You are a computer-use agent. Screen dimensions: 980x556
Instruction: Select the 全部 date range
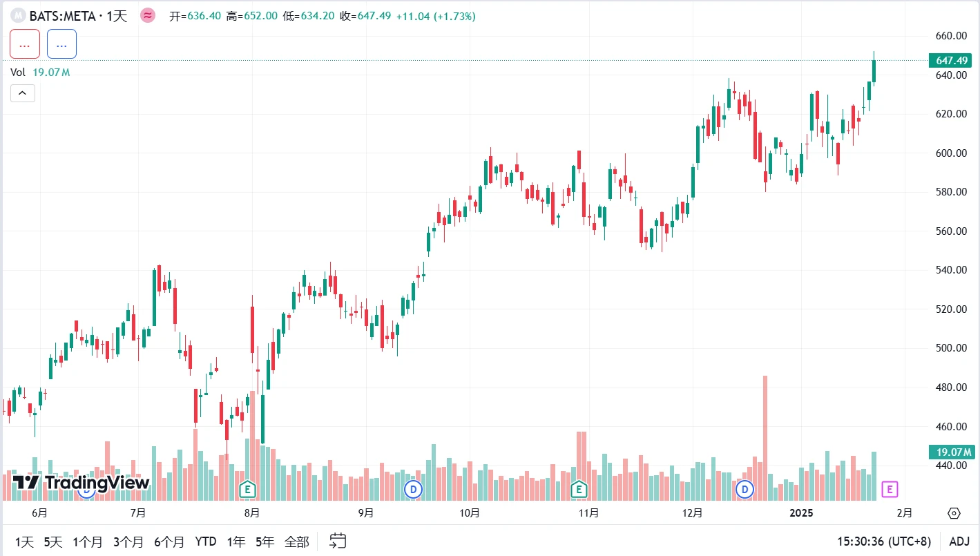tap(297, 541)
